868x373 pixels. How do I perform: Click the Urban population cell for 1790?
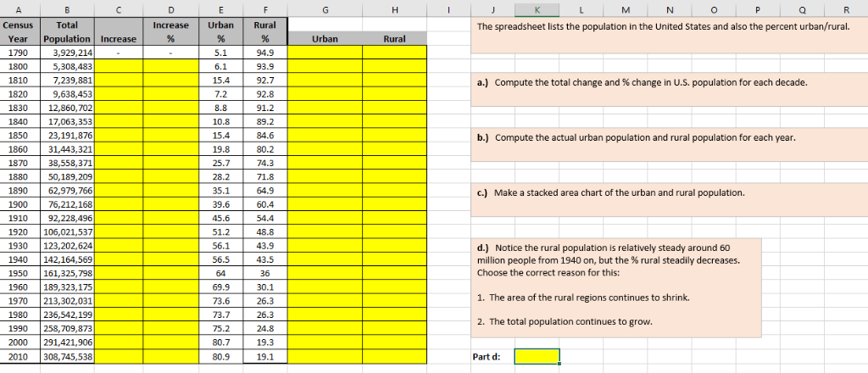tap(325, 53)
